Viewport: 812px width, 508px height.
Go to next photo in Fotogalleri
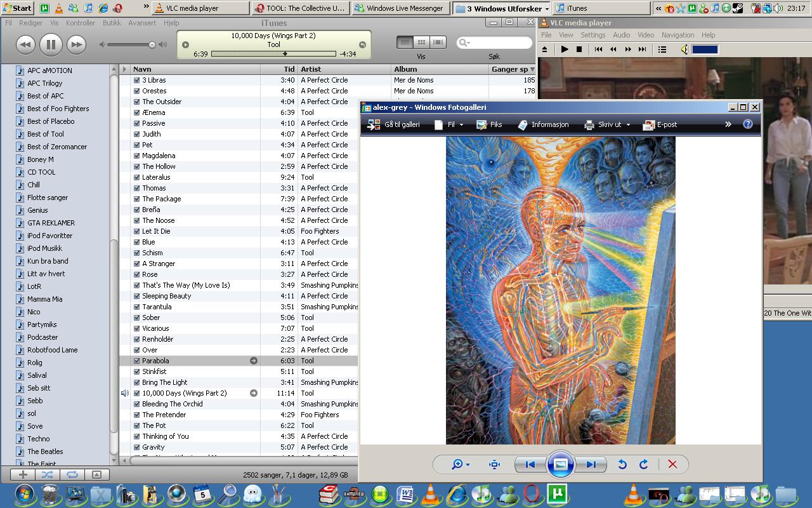(x=591, y=464)
